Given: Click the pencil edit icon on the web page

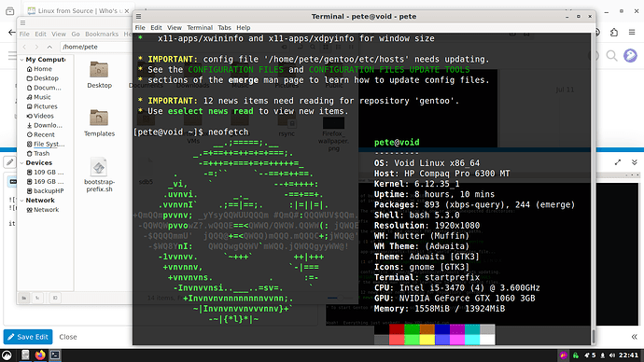Looking at the screenshot, I should click(10, 162).
